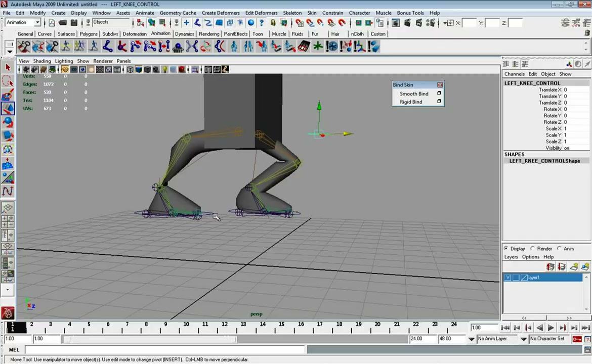Open the Skin menu
Image resolution: width=592 pixels, height=364 pixels.
coord(312,13)
